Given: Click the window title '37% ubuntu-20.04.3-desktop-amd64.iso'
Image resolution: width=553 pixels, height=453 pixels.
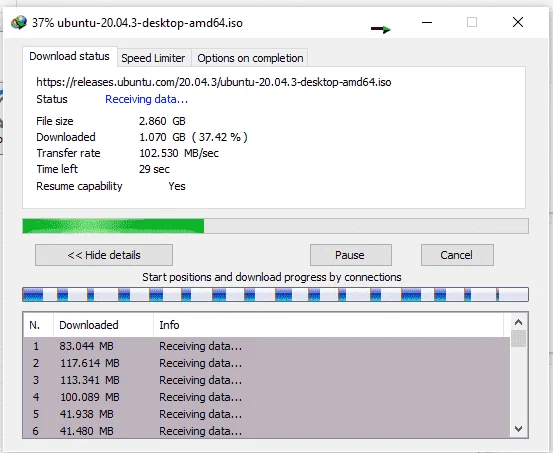Looking at the screenshot, I should (x=137, y=23).
